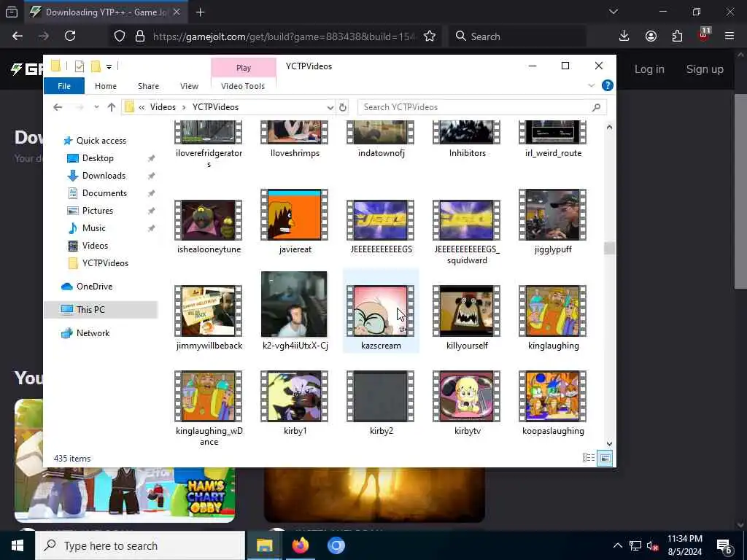Open the Firefox extensions puzzle icon
Viewport: 747px width, 560px height.
click(x=677, y=36)
